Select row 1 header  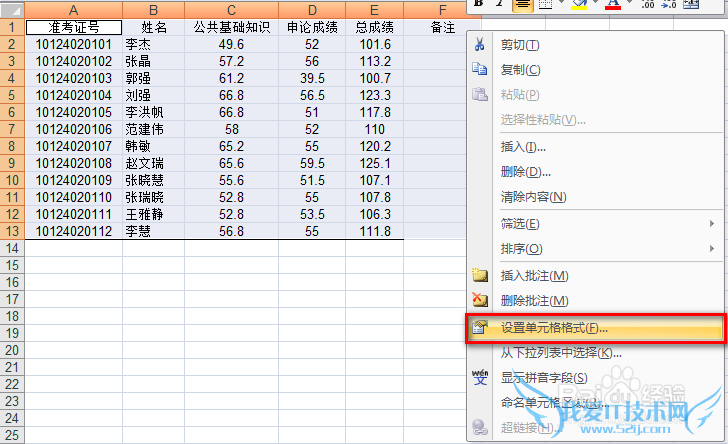[x=12, y=27]
